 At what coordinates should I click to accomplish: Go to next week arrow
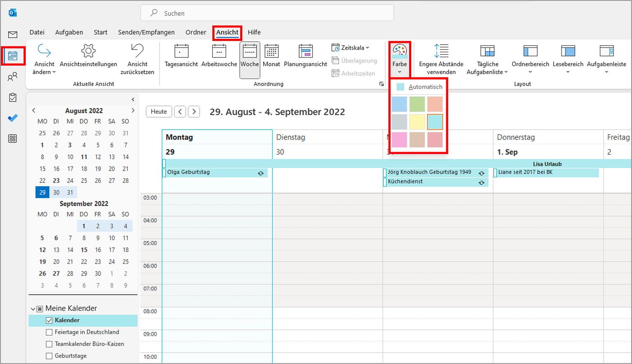[x=194, y=112]
